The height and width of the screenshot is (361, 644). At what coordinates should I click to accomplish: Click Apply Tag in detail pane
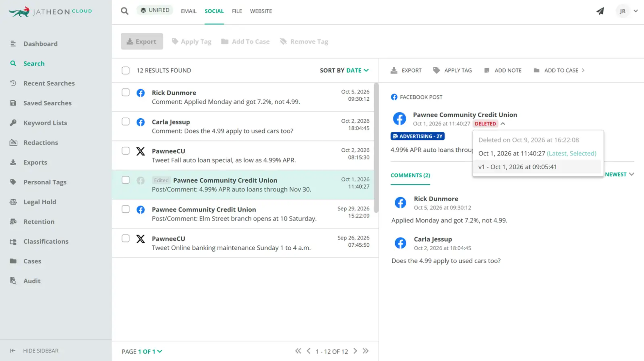pos(452,71)
